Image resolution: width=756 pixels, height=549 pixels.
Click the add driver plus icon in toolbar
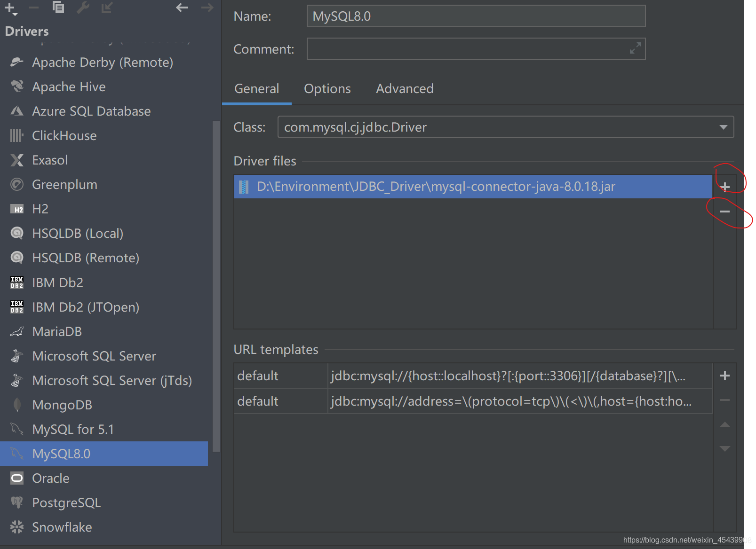10,8
